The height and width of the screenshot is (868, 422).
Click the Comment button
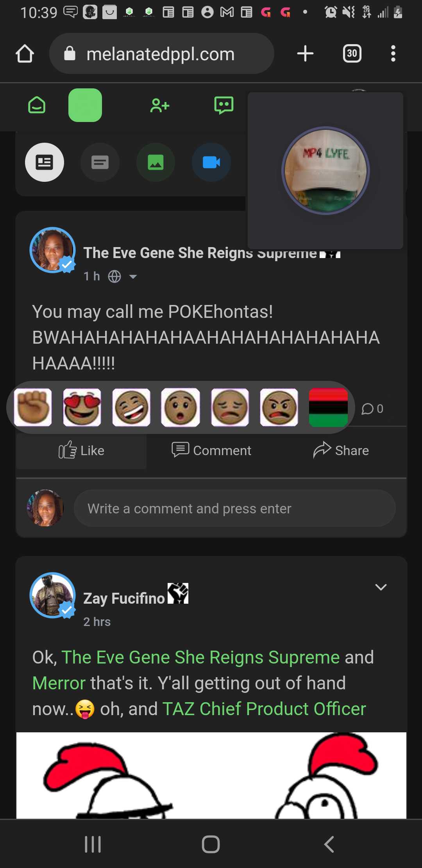[211, 450]
